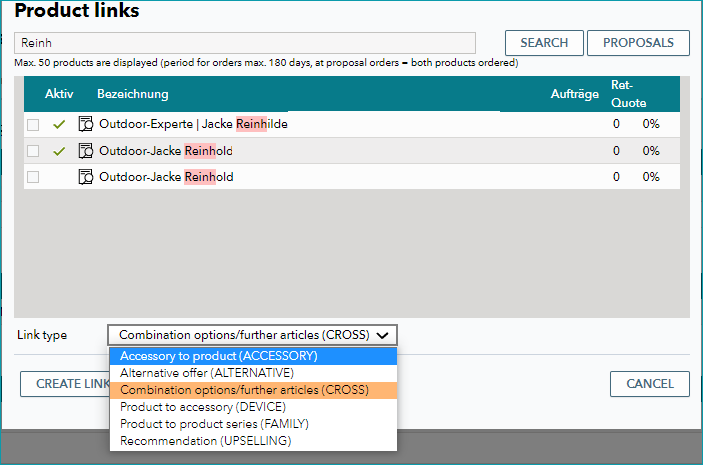Sort by the Bezeichnung column header
This screenshot has height=465, width=703.
(133, 94)
